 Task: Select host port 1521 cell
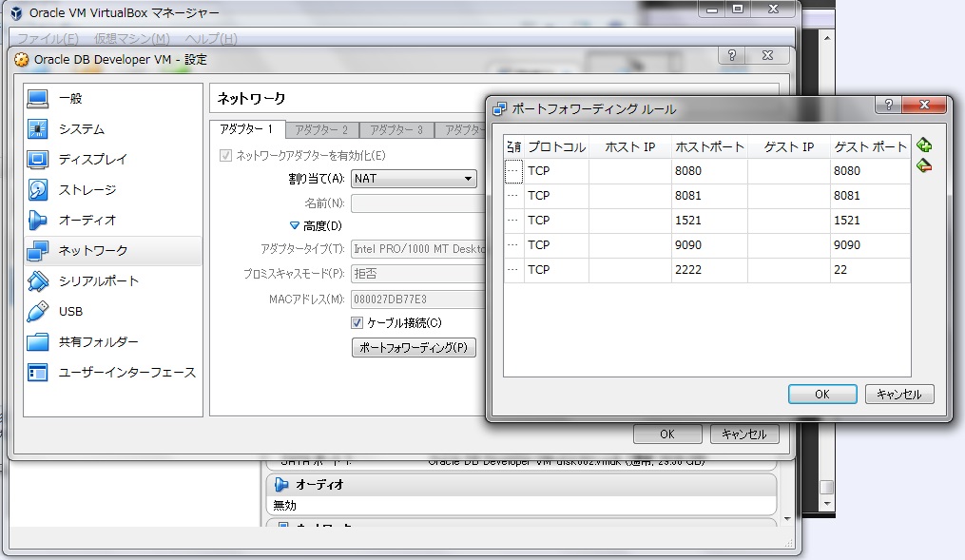tap(709, 221)
